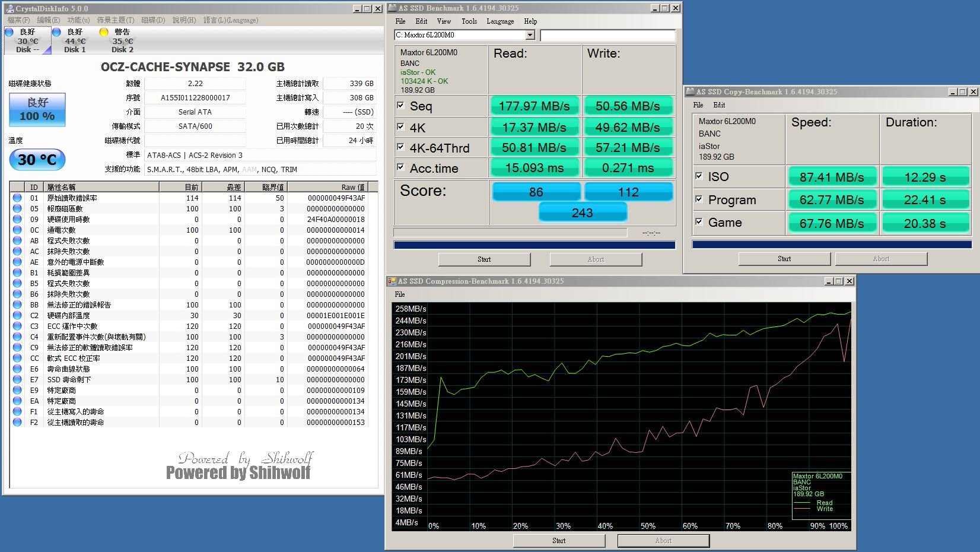
Task: Click status orb for attribute E7 row
Action: coord(17,379)
